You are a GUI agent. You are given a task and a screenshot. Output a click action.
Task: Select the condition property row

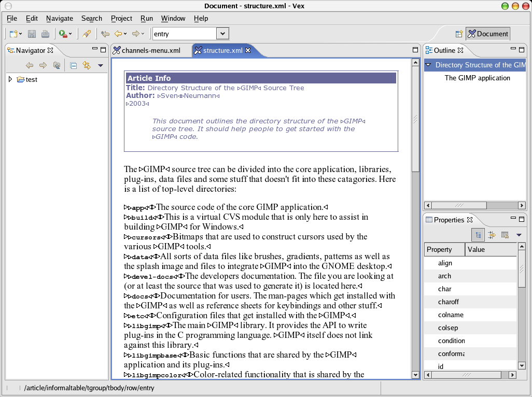click(x=470, y=341)
